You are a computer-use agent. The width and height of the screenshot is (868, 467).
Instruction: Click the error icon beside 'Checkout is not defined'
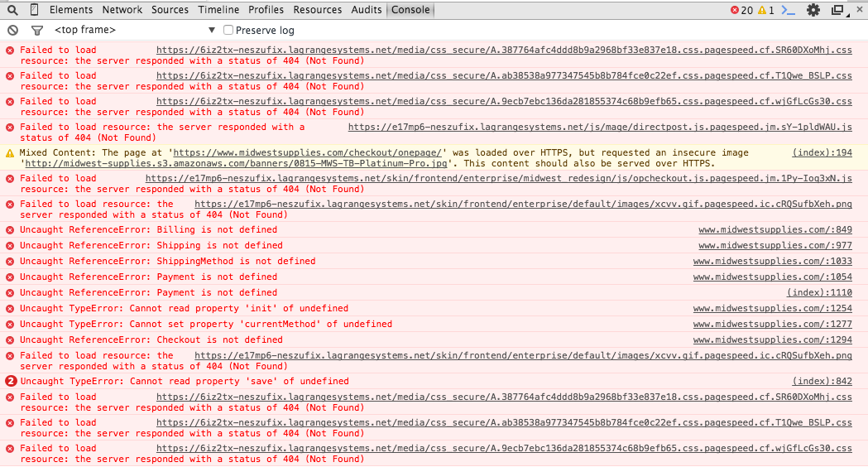pyautogui.click(x=10, y=340)
